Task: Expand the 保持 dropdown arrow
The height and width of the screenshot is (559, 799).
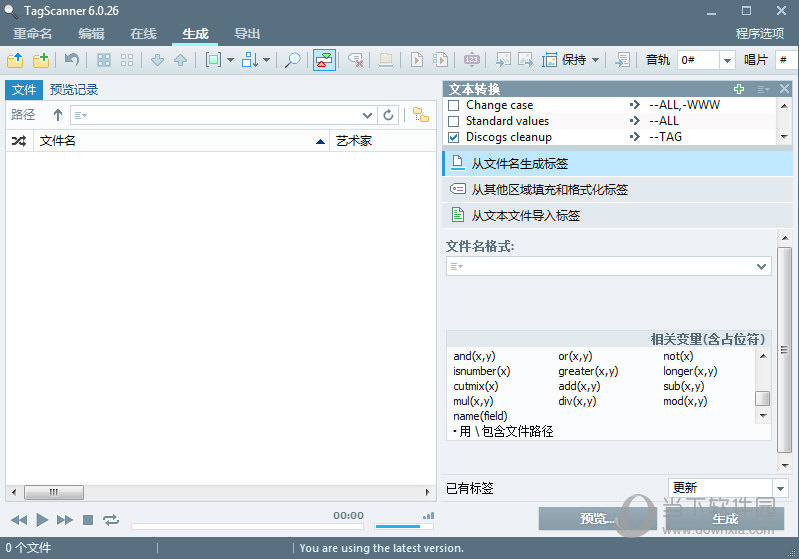Action: 596,60
